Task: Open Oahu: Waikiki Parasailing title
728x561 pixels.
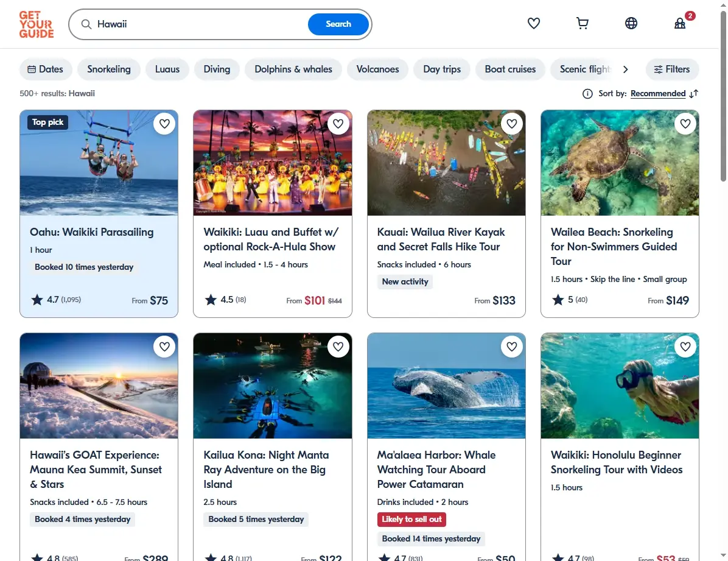Action: [91, 232]
